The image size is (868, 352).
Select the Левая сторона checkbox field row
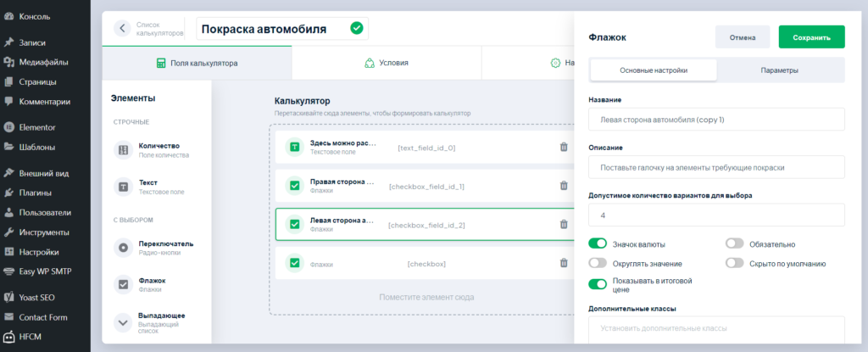click(426, 225)
